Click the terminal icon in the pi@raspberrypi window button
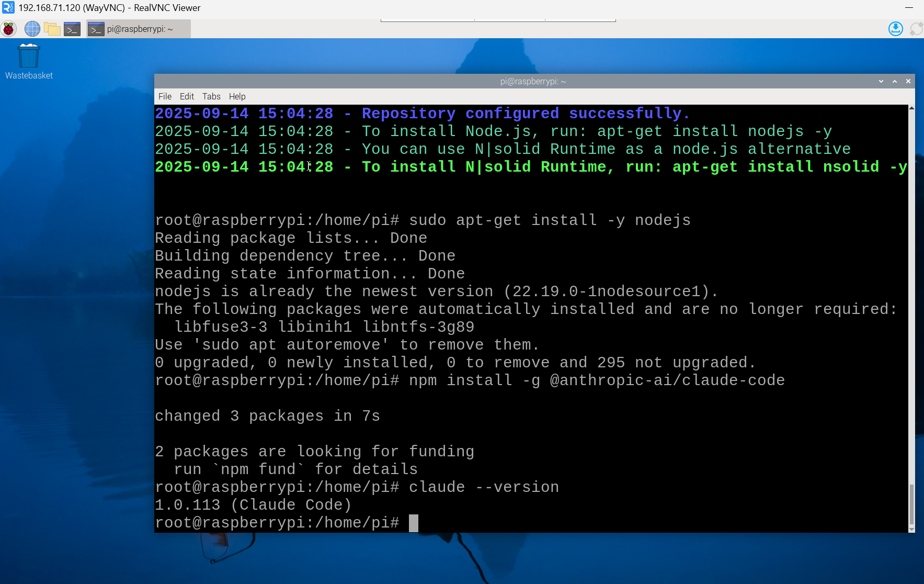The image size is (924, 584). tap(96, 29)
